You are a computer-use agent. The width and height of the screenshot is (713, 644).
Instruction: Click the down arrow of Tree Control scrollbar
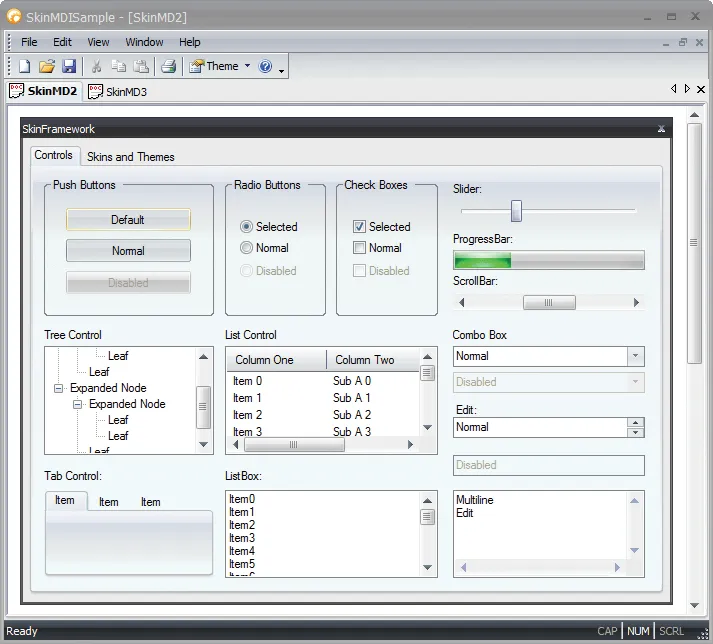click(203, 444)
